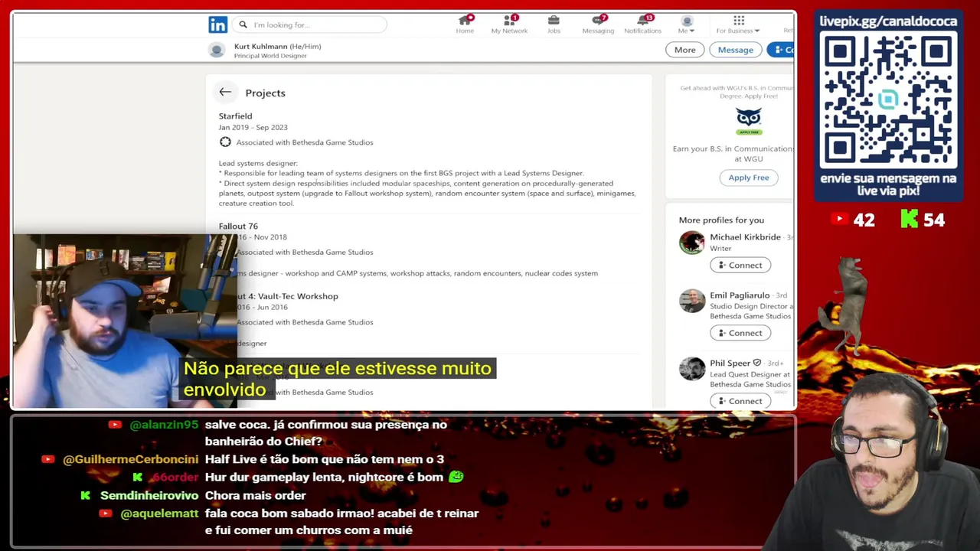Click the text "Chora mais order"
Image resolution: width=980 pixels, height=551 pixels.
point(256,495)
